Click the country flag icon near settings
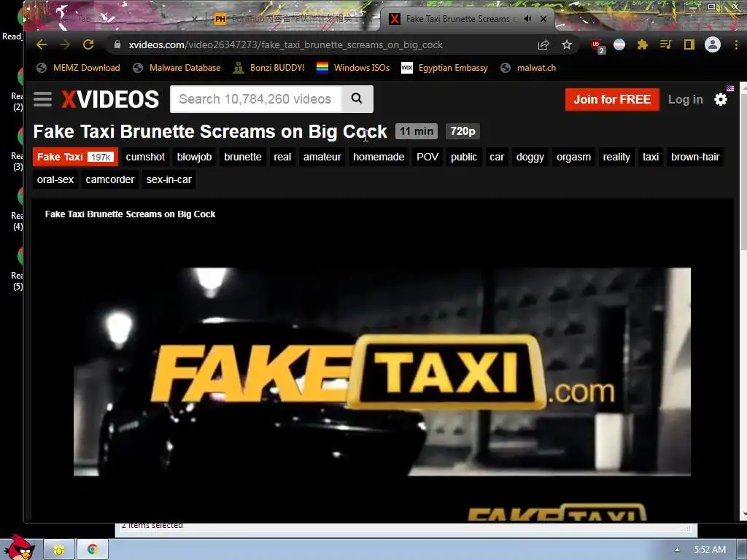Viewport: 747px width, 560px height. [729, 88]
